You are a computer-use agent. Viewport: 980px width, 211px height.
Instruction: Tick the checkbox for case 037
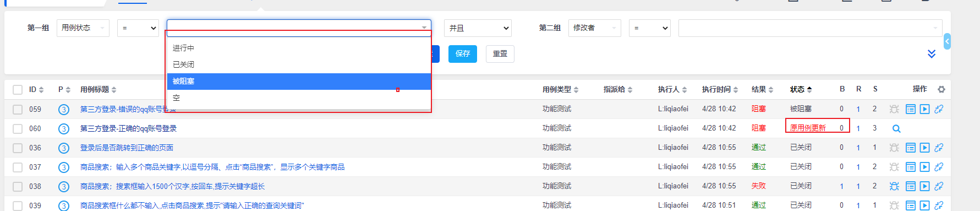(18, 167)
